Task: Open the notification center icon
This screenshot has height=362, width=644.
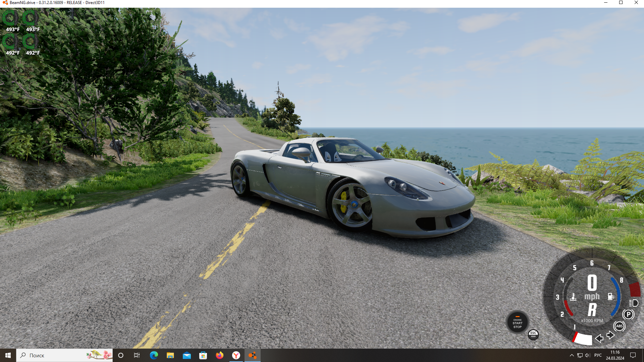Action: tap(633, 355)
